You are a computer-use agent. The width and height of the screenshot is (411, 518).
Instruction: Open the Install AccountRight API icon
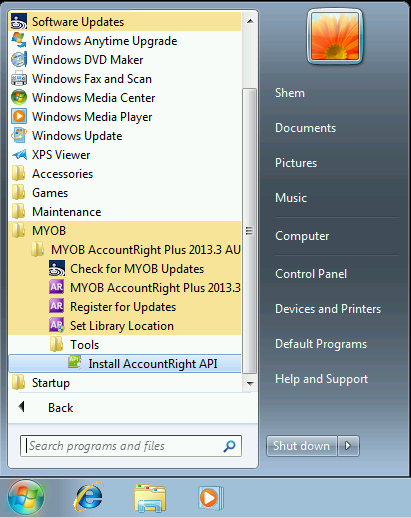point(75,363)
